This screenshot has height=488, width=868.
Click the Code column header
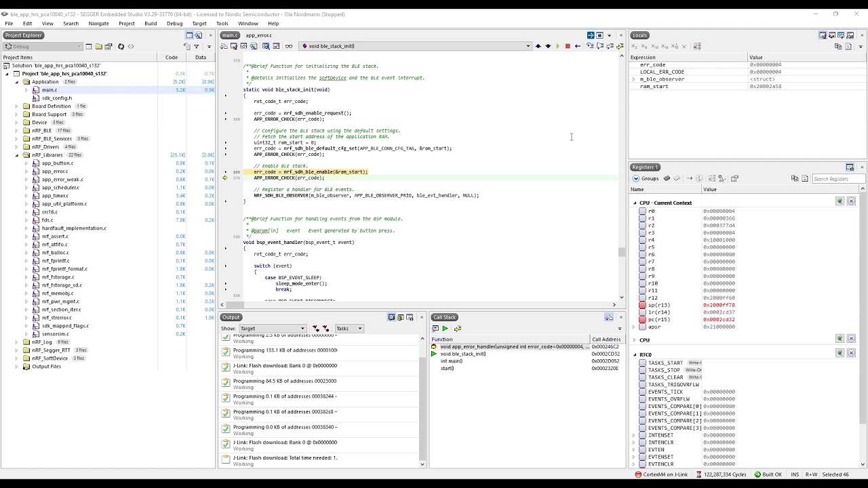click(x=172, y=57)
